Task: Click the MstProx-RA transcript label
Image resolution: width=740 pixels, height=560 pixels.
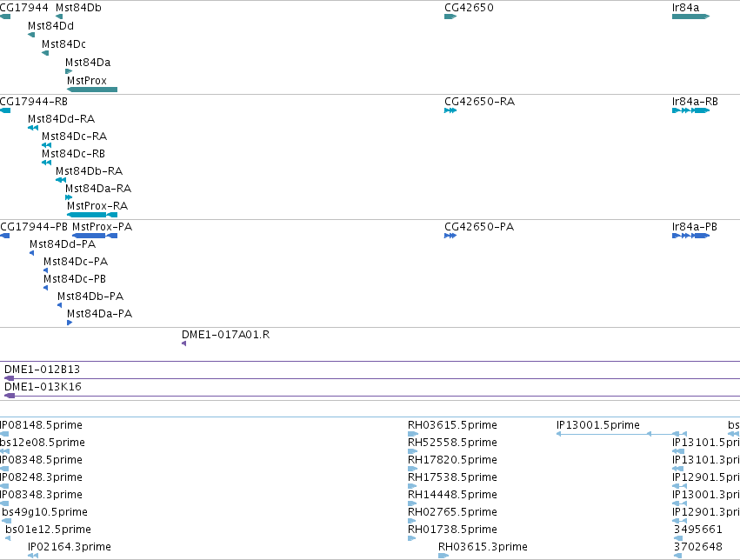Action: [97, 206]
